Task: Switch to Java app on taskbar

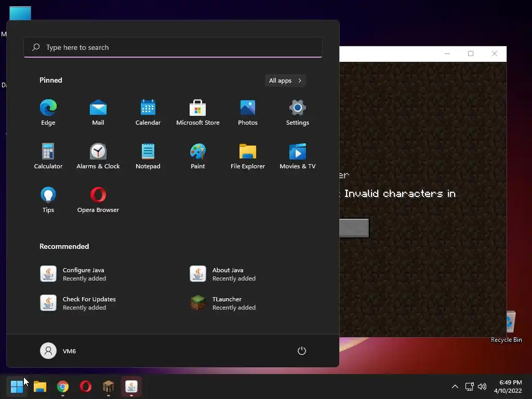Action: [x=131, y=386]
